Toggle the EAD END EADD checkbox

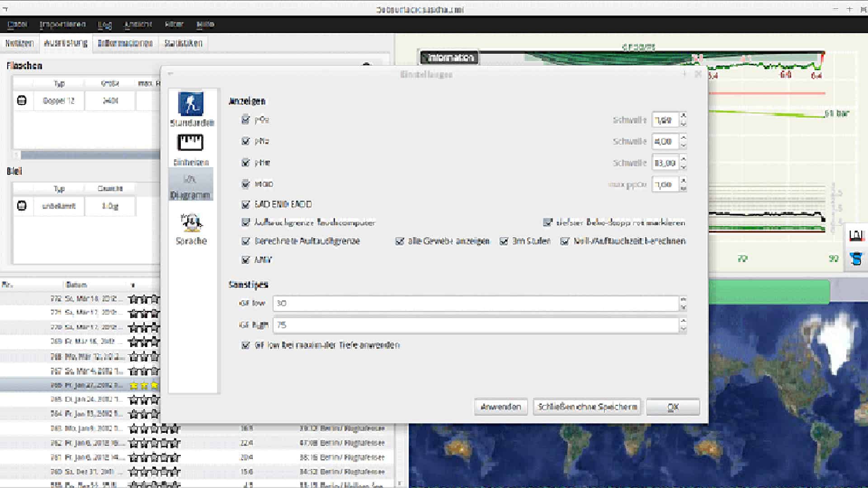click(245, 204)
